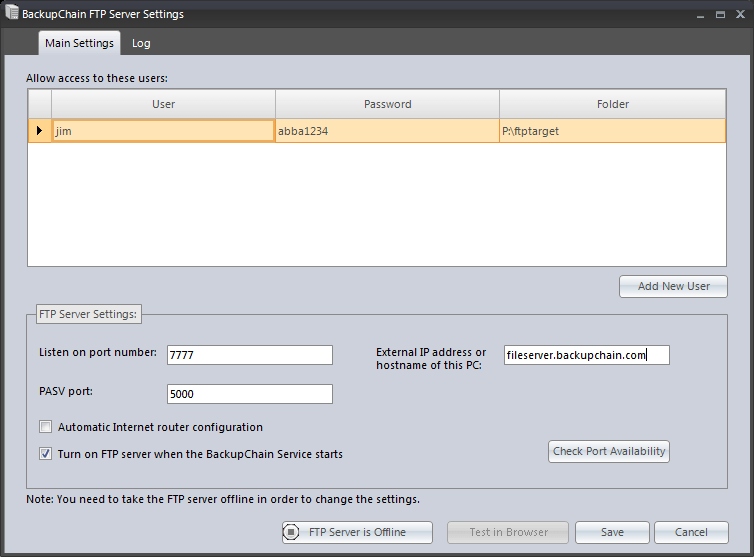Click the 'Automatic Internet router configuration' label
The height and width of the screenshot is (557, 754).
(x=160, y=427)
